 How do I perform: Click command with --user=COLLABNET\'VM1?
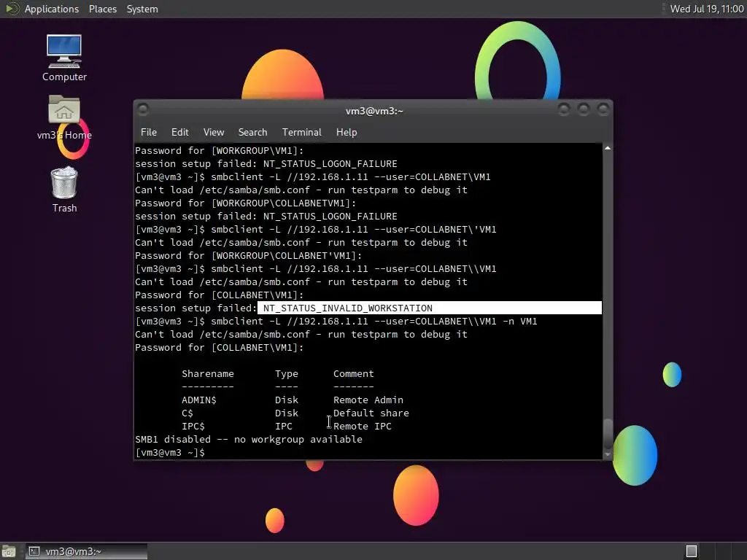tap(316, 230)
